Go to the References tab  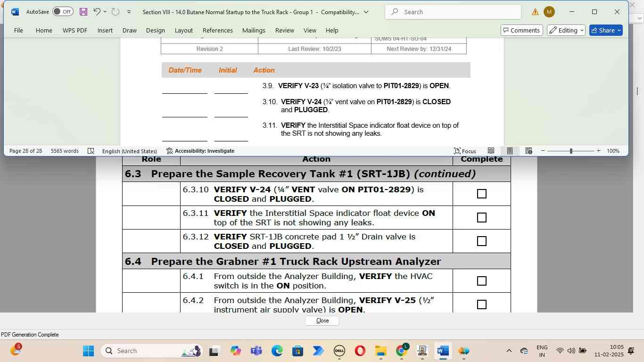click(218, 30)
